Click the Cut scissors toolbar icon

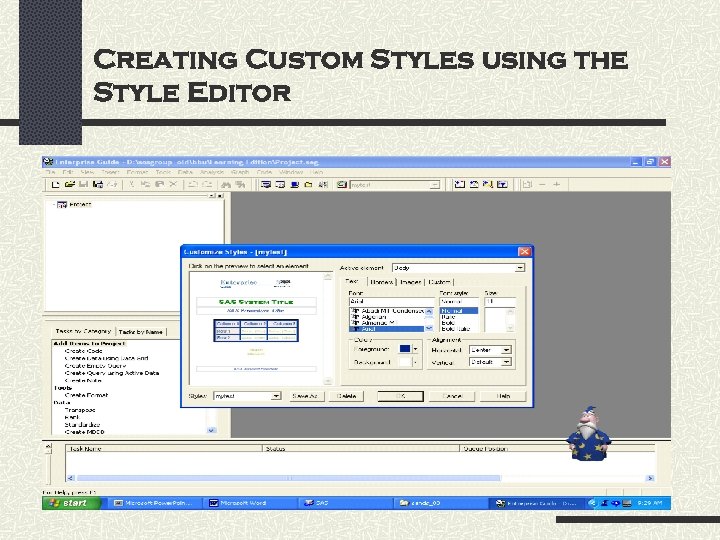pyautogui.click(x=131, y=185)
